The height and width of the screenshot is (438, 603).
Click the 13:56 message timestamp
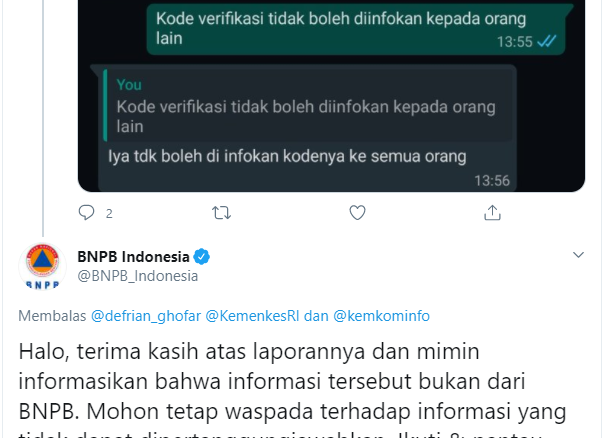coord(492,181)
